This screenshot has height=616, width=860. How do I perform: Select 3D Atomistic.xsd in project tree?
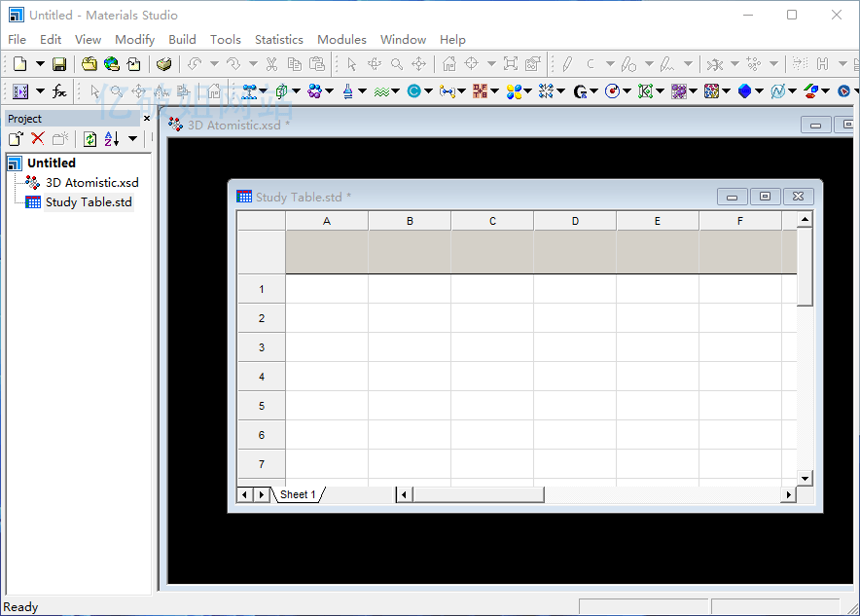point(91,183)
